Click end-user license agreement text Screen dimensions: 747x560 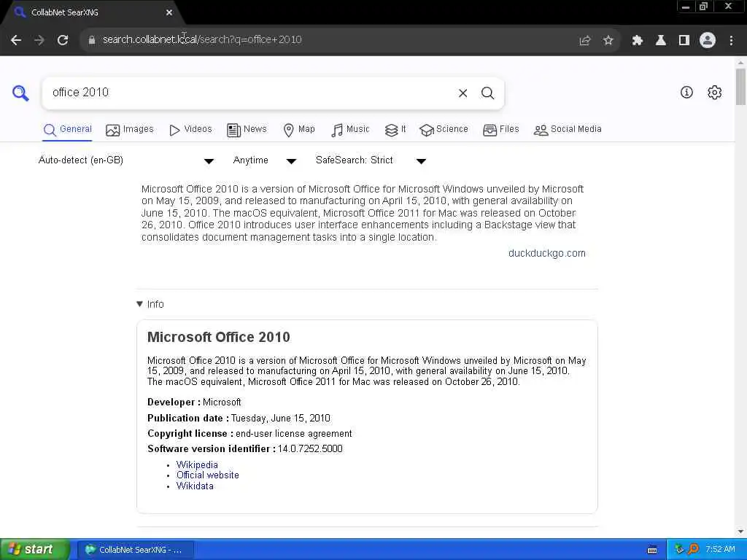tap(294, 434)
